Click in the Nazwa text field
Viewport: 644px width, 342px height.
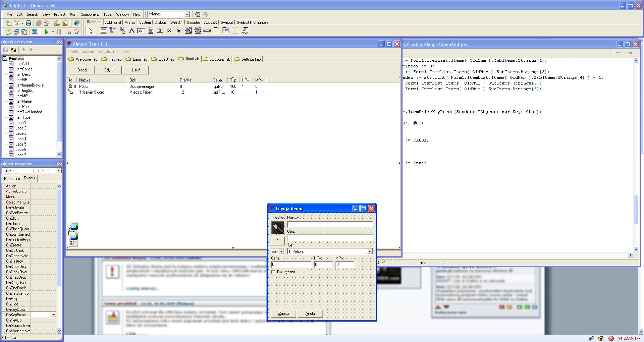[x=330, y=225]
